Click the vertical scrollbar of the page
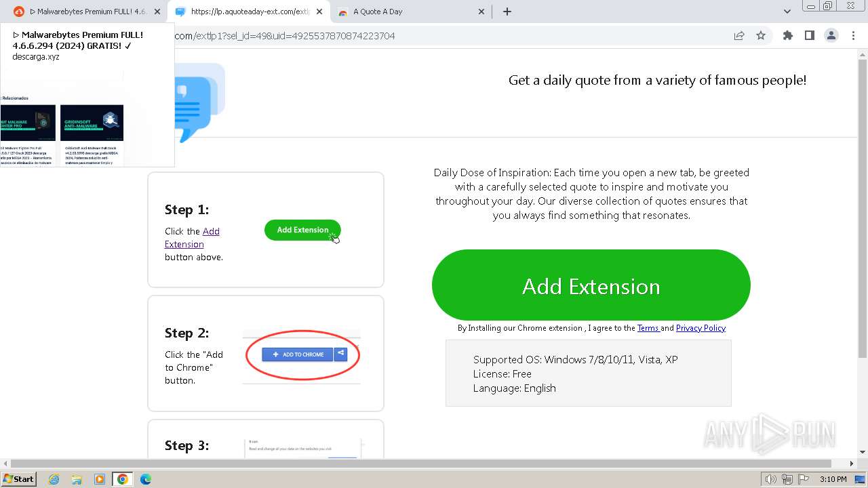Screen dimensions: 868x488 (861, 210)
